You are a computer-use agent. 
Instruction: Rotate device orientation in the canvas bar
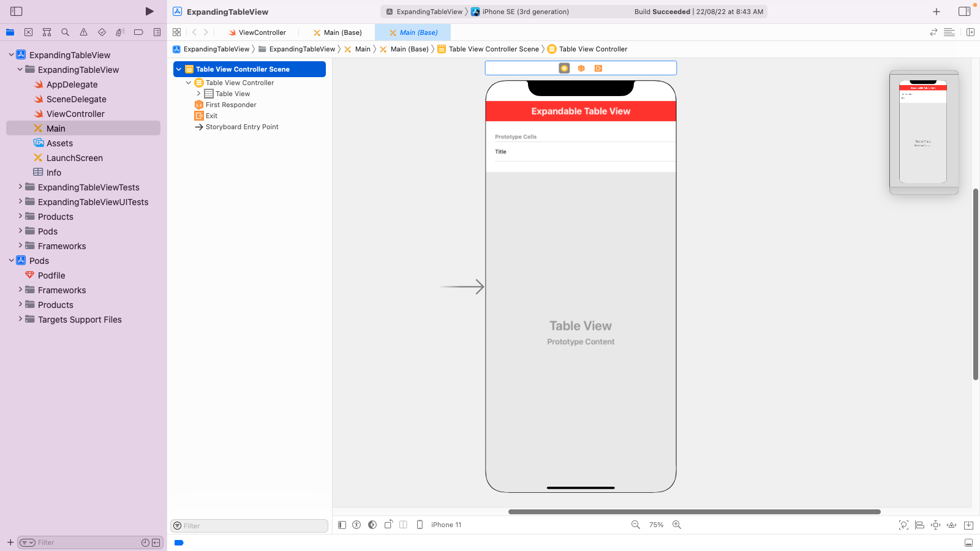click(388, 525)
